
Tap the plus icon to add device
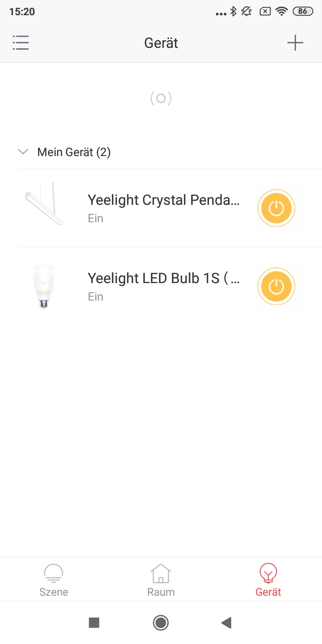295,43
